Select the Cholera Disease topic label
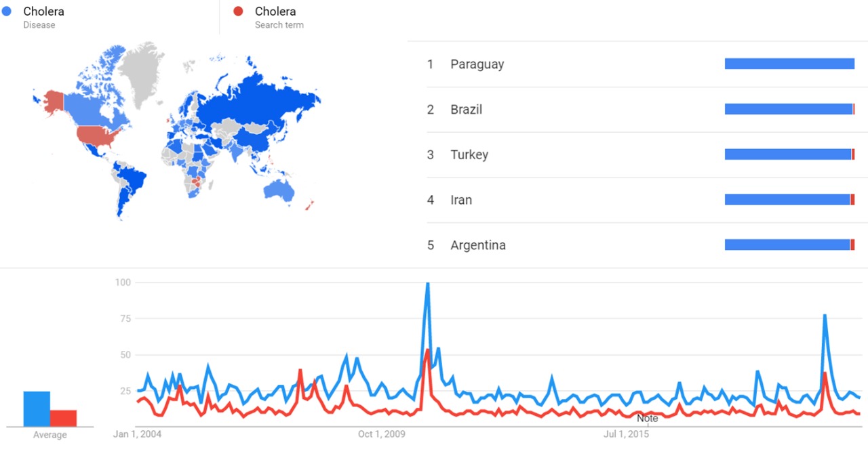This screenshot has width=868, height=462. point(43,12)
